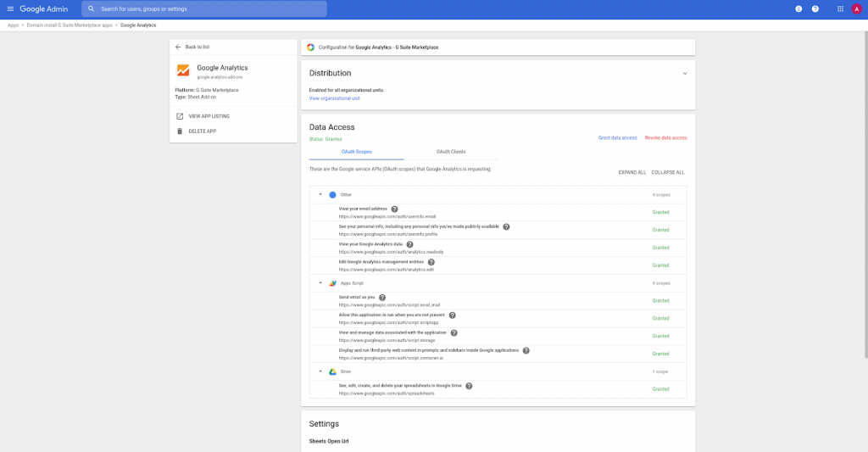
Task: Switch to the OAuth Scopes tab
Action: (357, 152)
